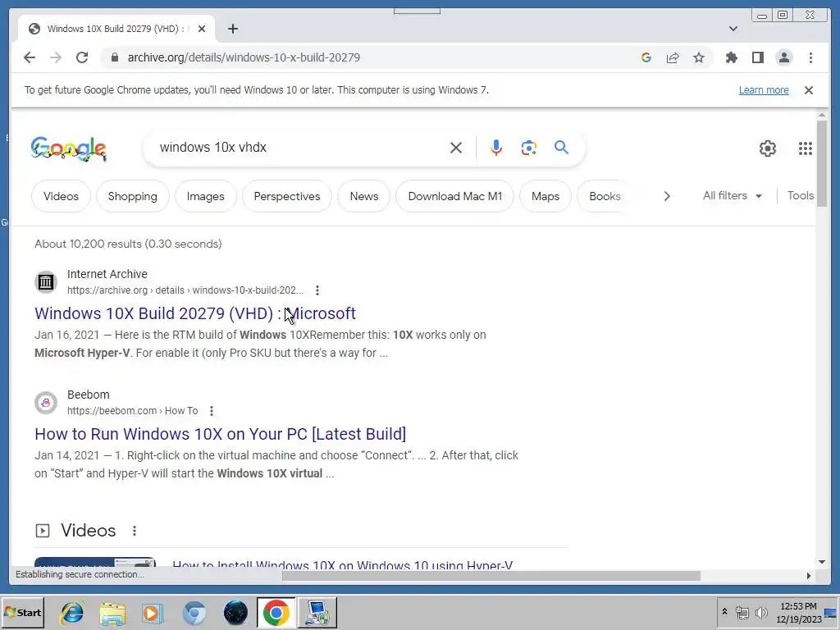Click the archive.org URL in the address bar
The width and height of the screenshot is (840, 630).
pyautogui.click(x=244, y=57)
